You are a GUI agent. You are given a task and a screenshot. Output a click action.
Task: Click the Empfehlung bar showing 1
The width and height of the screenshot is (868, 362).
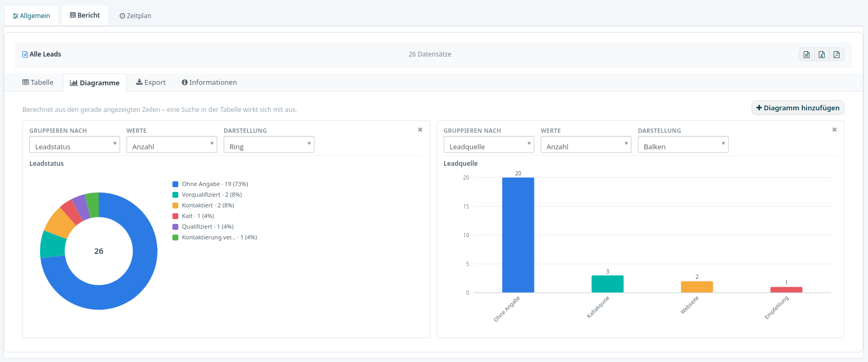click(786, 290)
